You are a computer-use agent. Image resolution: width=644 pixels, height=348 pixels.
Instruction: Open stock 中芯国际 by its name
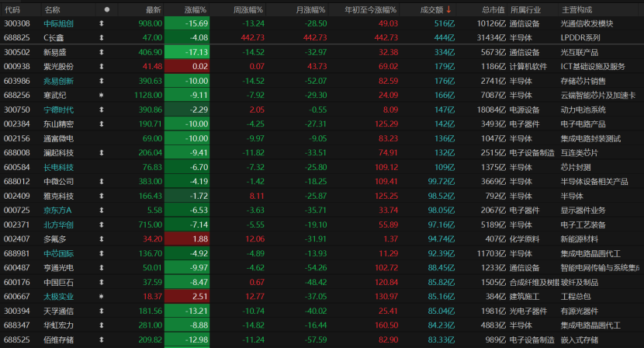pos(59,254)
